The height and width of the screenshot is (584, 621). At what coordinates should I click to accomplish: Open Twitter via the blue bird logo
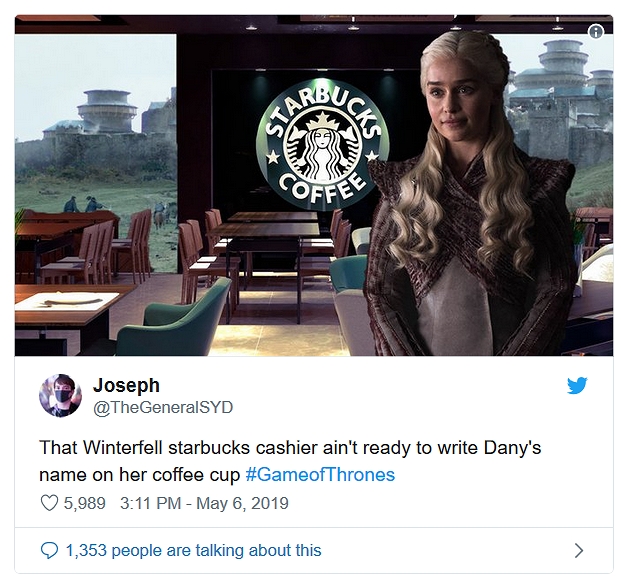click(577, 385)
